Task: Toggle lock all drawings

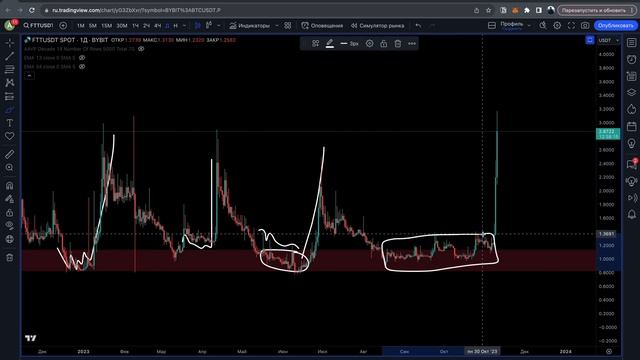Action: 9,213
